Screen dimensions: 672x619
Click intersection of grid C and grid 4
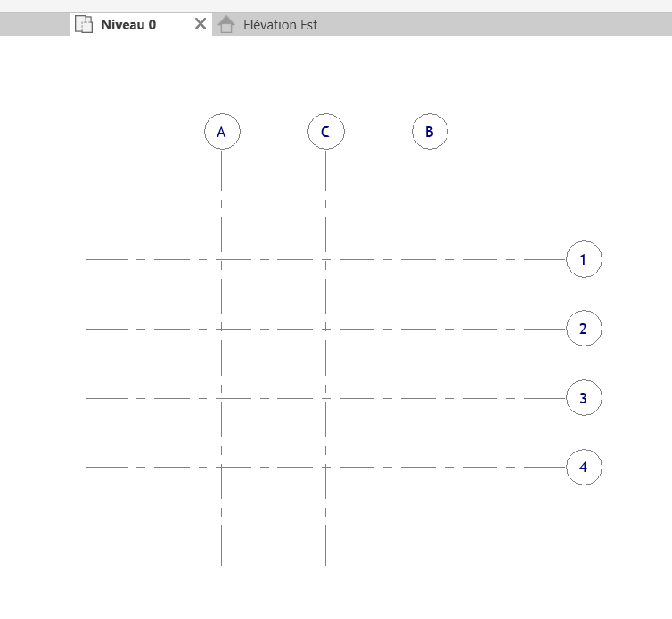325,467
